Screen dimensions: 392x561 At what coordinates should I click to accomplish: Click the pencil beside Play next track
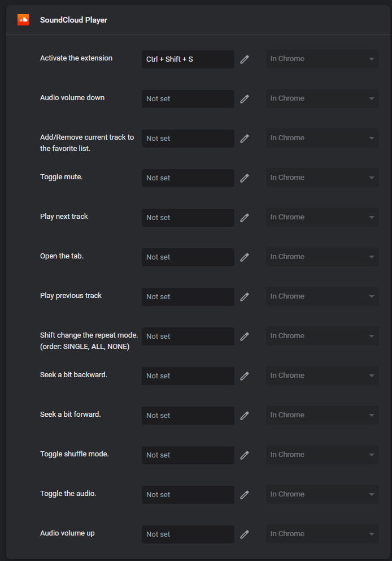point(245,218)
